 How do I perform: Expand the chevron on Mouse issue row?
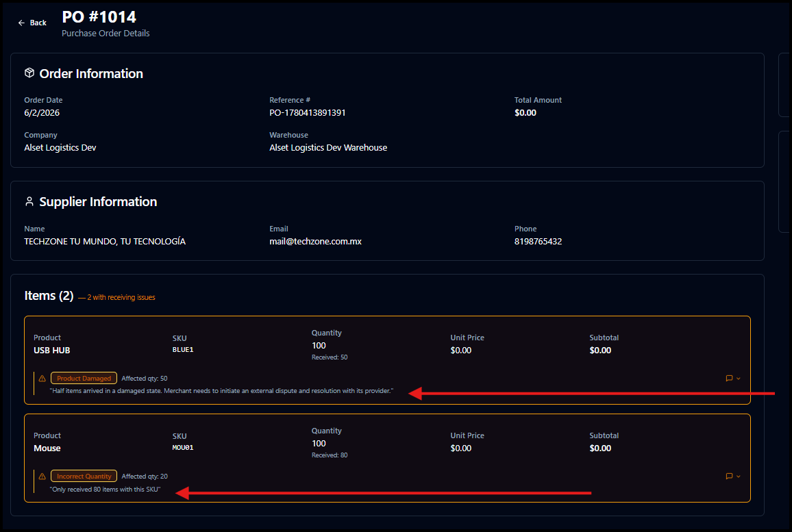pyautogui.click(x=739, y=477)
